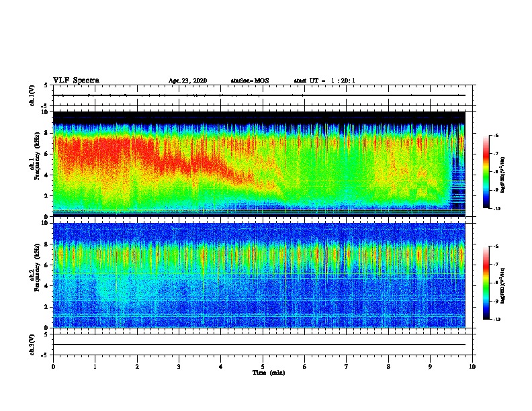This screenshot has height=411, width=532.
Task: Click the ch.1 frequency tick label '4'
Action: coord(46,175)
